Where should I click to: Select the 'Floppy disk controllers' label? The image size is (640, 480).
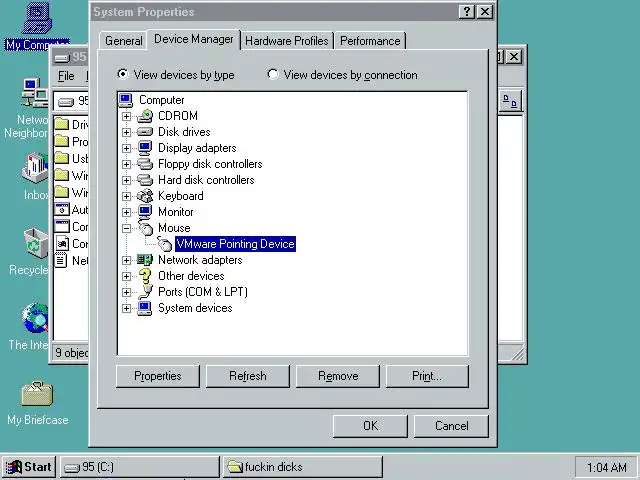(210, 164)
